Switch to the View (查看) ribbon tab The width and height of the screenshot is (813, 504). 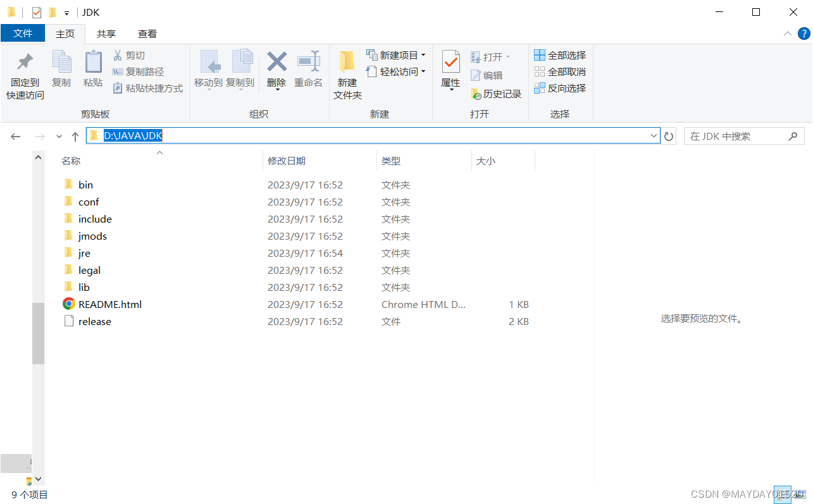coord(147,34)
